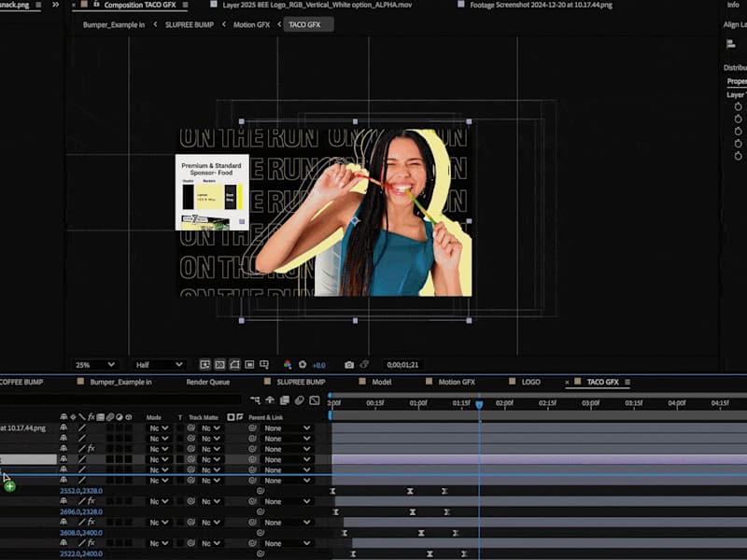The width and height of the screenshot is (747, 560).
Task: Click expression pick whip beside 2522.0,2400.0
Action: coord(261,553)
